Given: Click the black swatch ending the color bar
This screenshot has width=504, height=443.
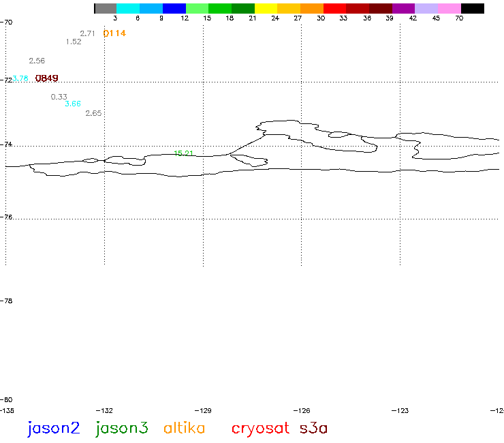Looking at the screenshot, I should tap(473, 8).
